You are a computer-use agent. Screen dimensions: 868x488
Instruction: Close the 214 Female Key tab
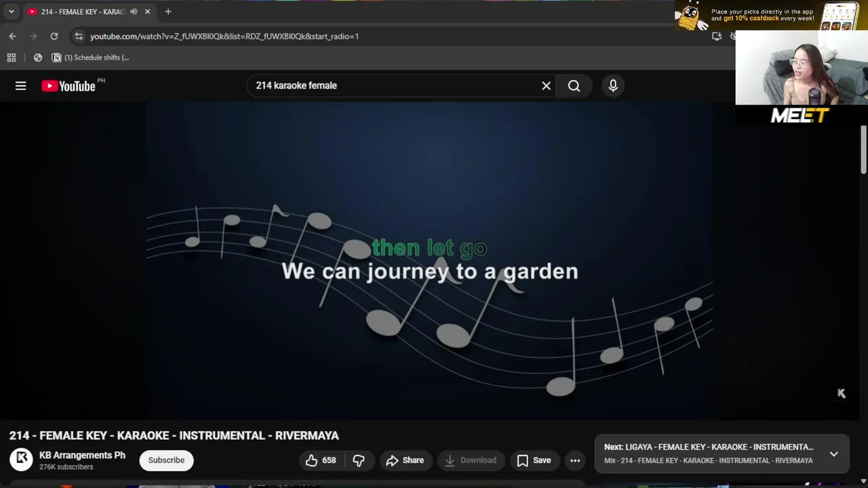[x=147, y=12]
